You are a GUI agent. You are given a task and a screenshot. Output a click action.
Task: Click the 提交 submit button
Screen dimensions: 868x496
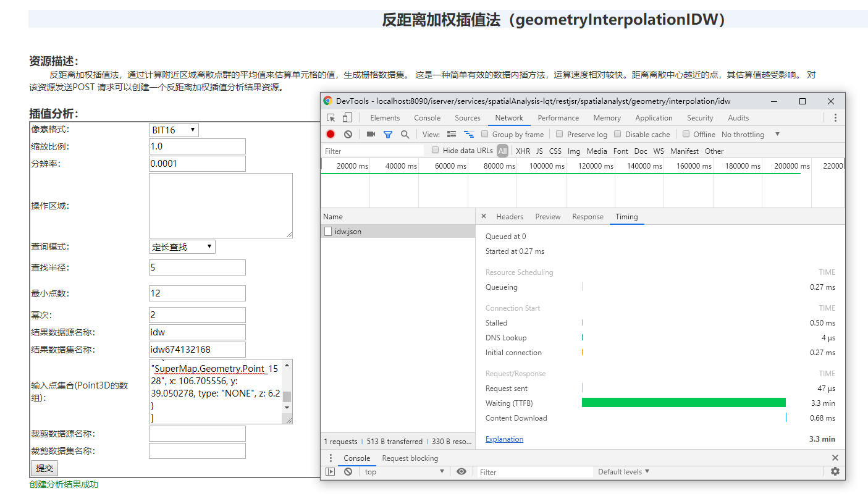point(44,468)
